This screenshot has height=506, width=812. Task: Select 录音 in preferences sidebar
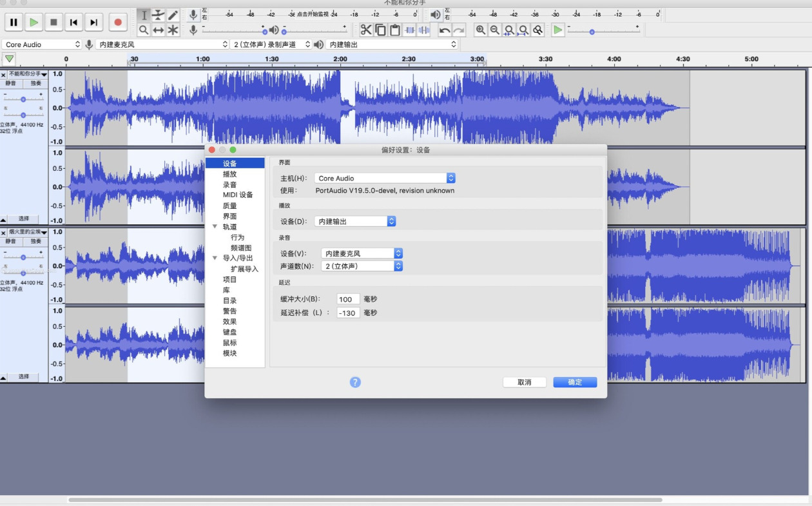coord(229,184)
